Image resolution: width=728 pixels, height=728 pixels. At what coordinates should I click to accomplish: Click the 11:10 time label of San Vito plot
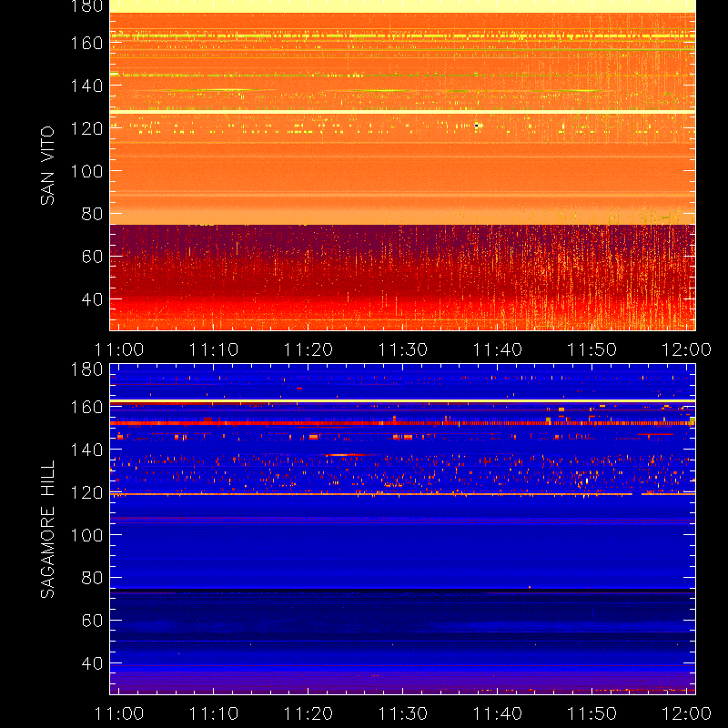pos(214,349)
